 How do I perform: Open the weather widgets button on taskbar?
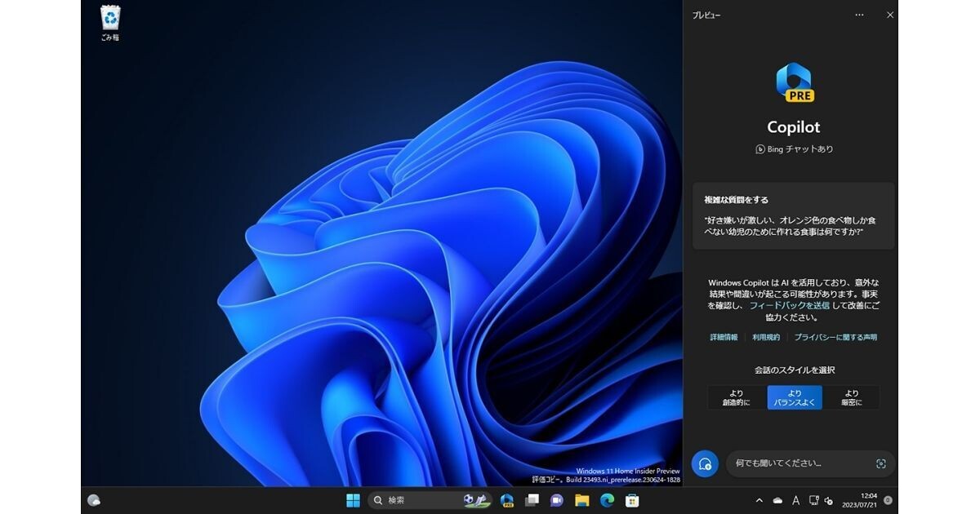(94, 500)
